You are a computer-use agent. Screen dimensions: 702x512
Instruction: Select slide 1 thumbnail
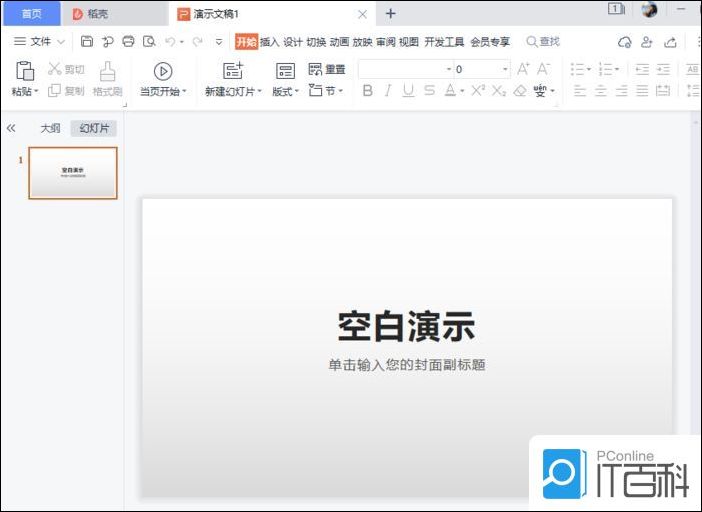tap(73, 173)
